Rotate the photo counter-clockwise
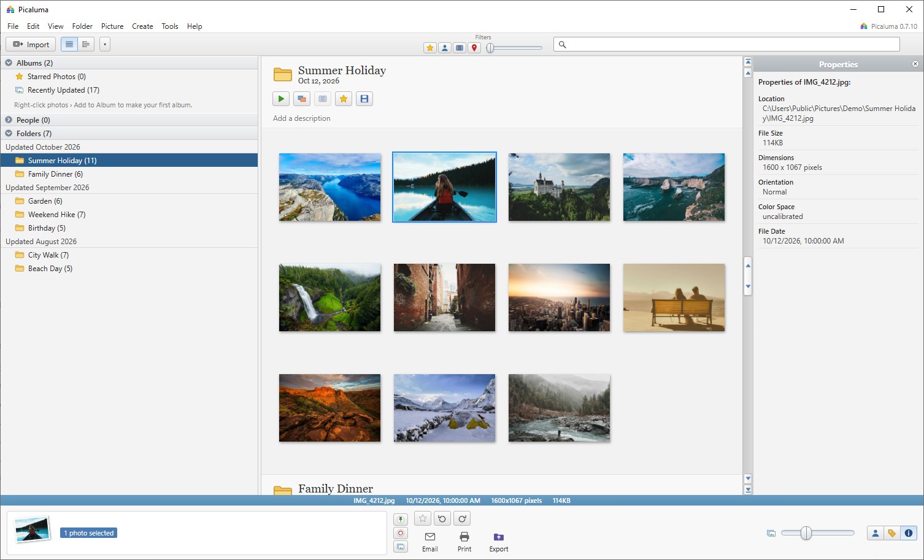 [442, 519]
